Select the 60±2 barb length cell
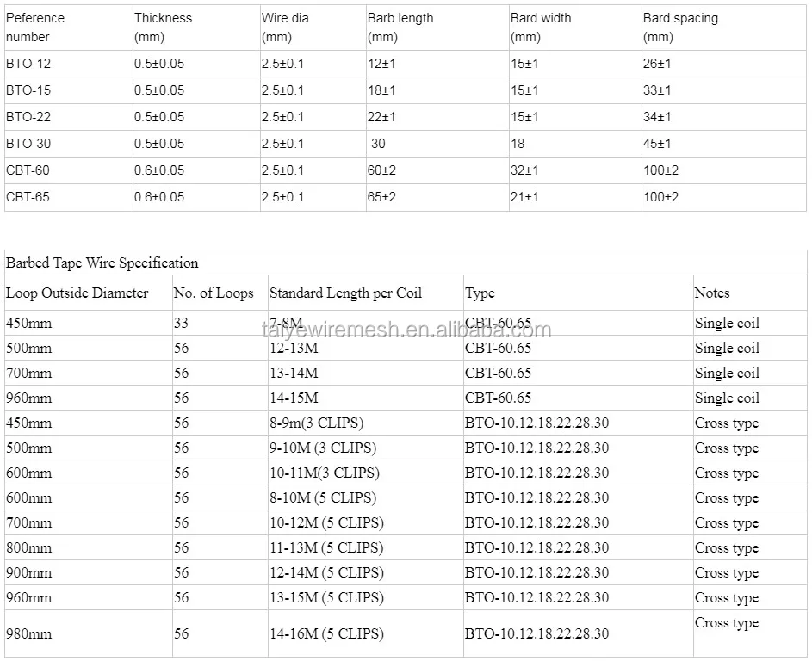The image size is (812, 661). click(381, 170)
